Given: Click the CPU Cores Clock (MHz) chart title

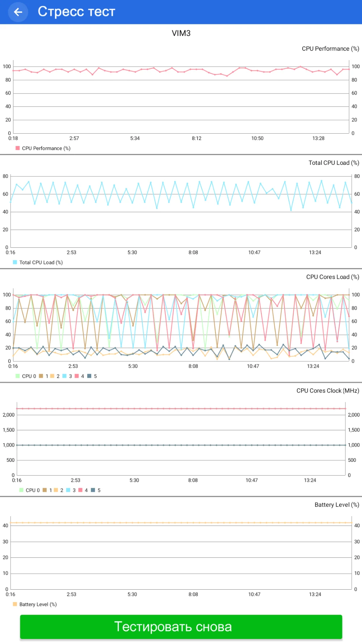Looking at the screenshot, I should pos(328,391).
